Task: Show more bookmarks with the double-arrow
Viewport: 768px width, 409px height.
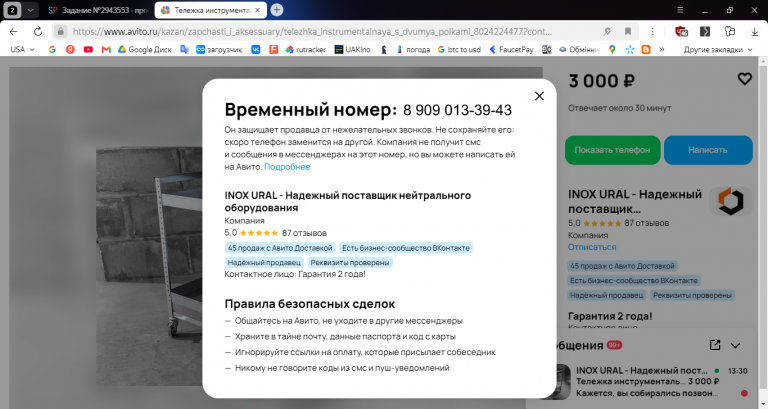Action: coord(662,49)
